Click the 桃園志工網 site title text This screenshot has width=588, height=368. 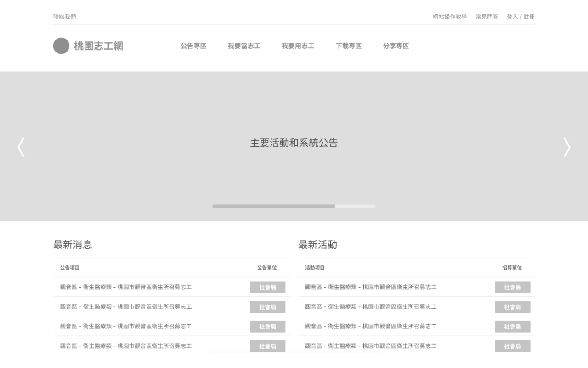pyautogui.click(x=98, y=46)
